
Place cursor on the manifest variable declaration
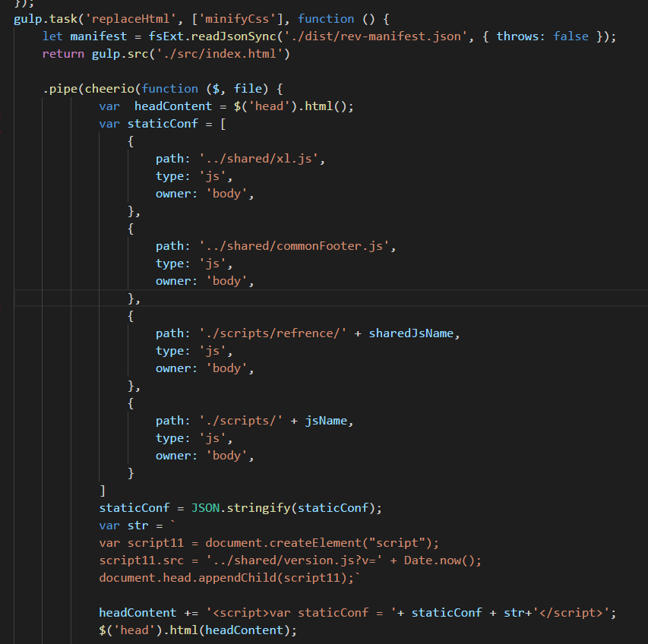[98, 36]
